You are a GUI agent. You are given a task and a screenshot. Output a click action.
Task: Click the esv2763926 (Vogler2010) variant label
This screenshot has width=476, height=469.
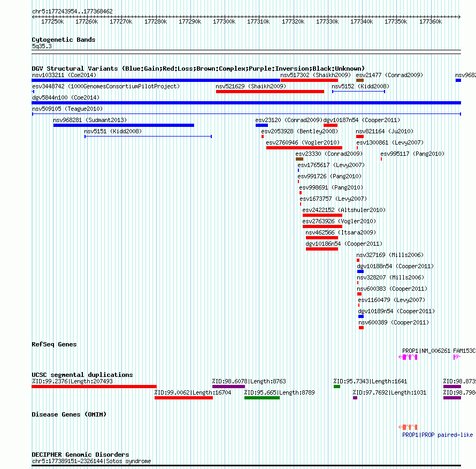tap(339, 221)
